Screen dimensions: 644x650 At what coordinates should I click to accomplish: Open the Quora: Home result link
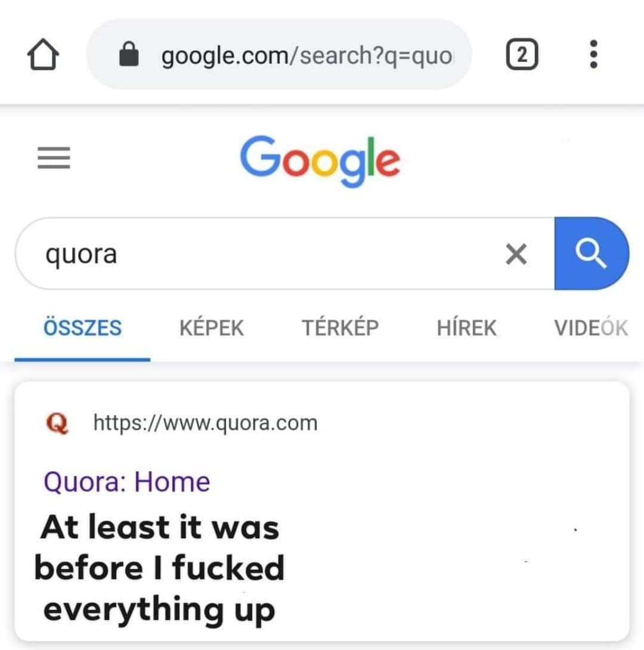(127, 482)
